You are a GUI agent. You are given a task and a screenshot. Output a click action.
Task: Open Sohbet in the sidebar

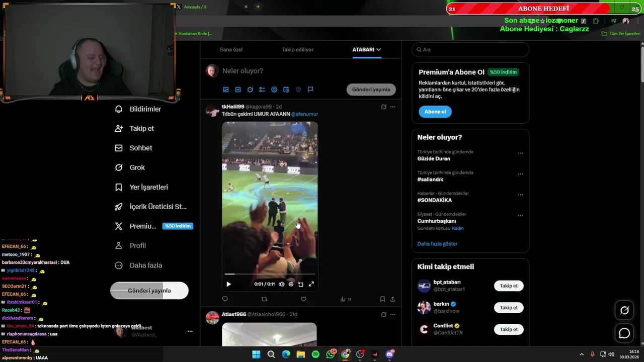pos(133,148)
